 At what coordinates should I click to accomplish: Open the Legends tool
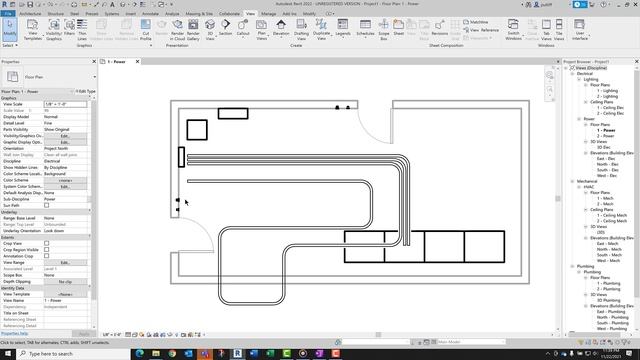click(343, 28)
